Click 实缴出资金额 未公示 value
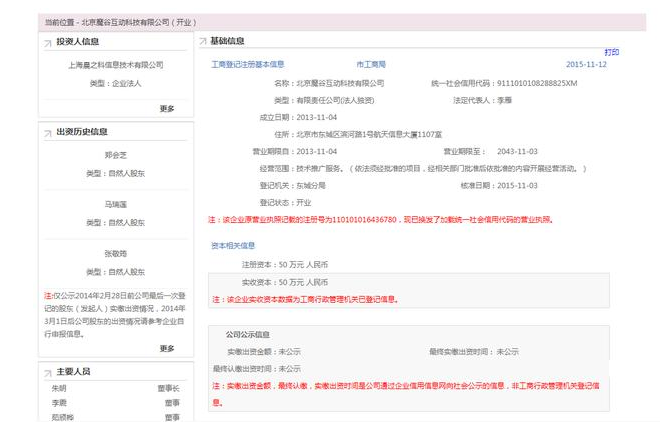This screenshot has height=423, width=660. (x=290, y=351)
